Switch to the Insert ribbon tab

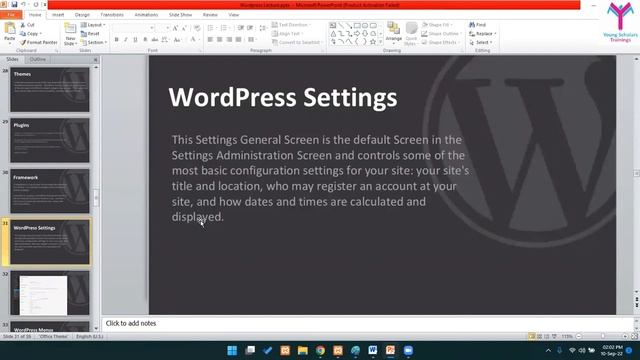coord(58,15)
